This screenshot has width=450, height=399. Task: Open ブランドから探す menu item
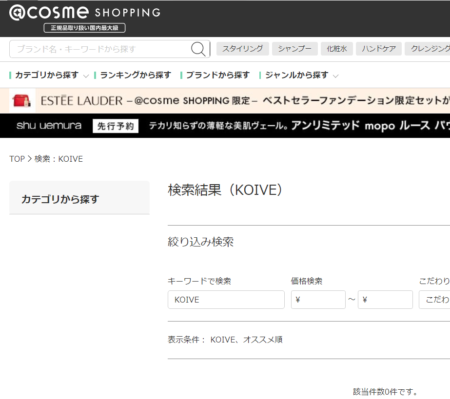(x=215, y=75)
